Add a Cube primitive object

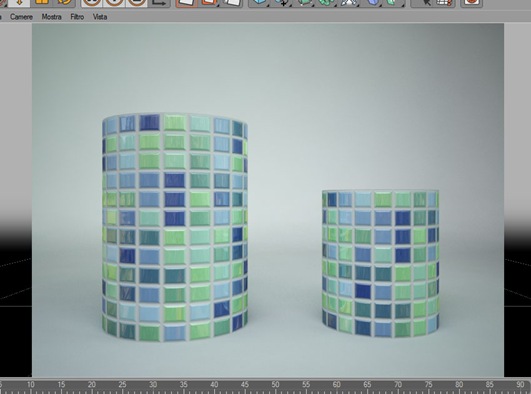259,3
